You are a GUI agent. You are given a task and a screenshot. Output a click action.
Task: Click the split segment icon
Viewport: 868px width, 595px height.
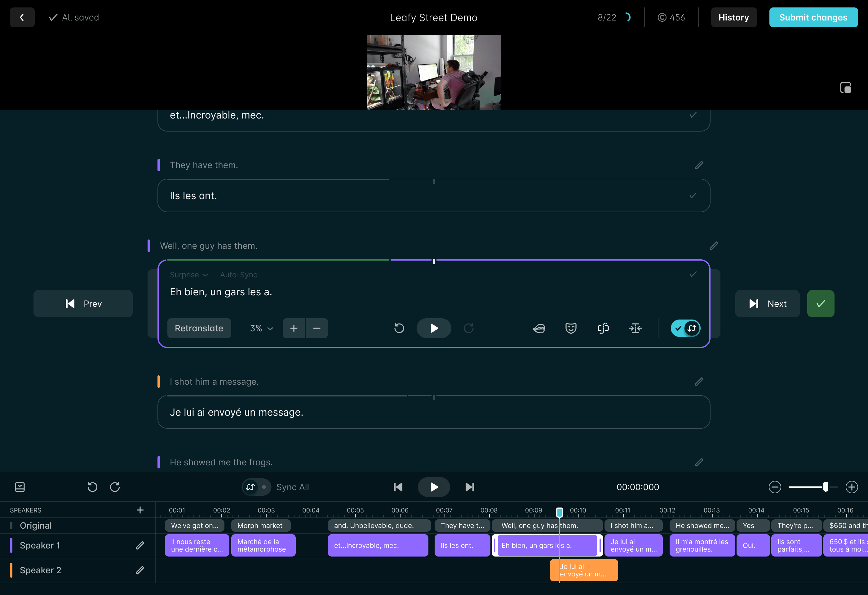(x=603, y=328)
